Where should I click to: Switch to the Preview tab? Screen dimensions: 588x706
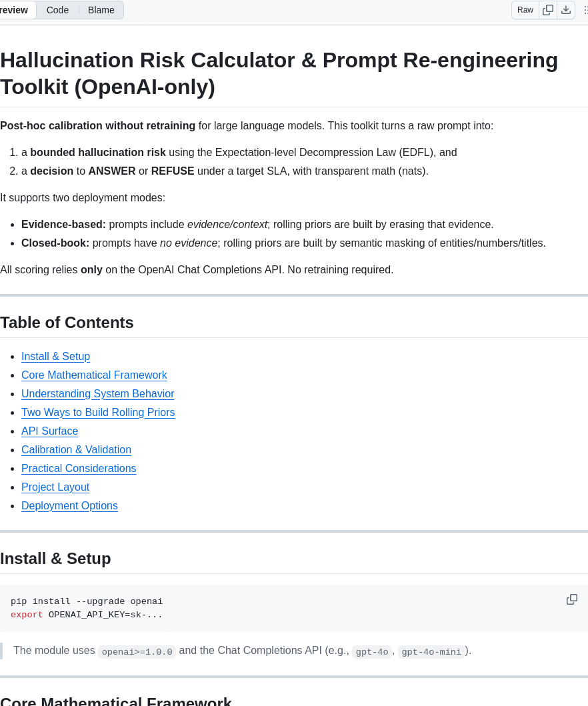coord(15,10)
